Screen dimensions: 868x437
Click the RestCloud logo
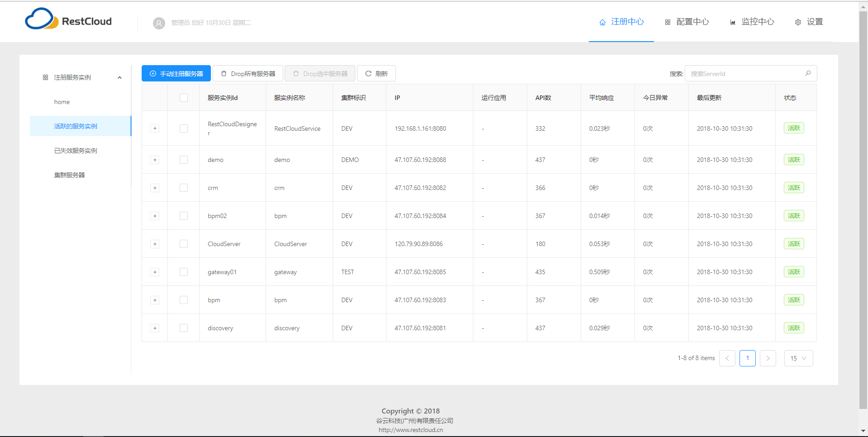(x=68, y=19)
